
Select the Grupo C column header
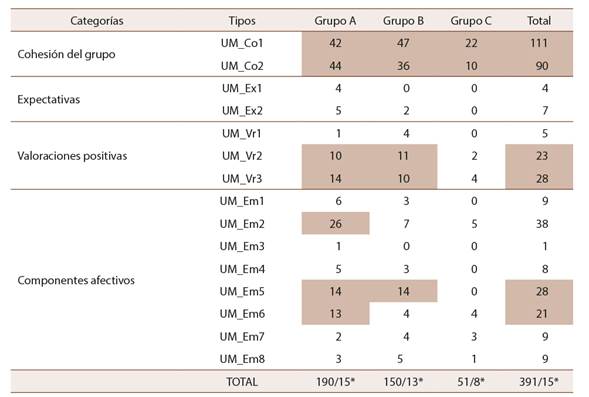[471, 21]
